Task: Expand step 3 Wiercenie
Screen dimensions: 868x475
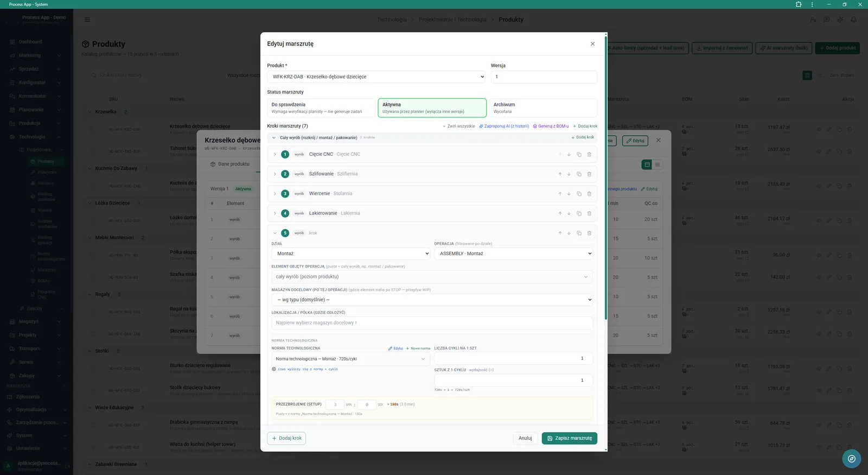Action: pyautogui.click(x=275, y=194)
